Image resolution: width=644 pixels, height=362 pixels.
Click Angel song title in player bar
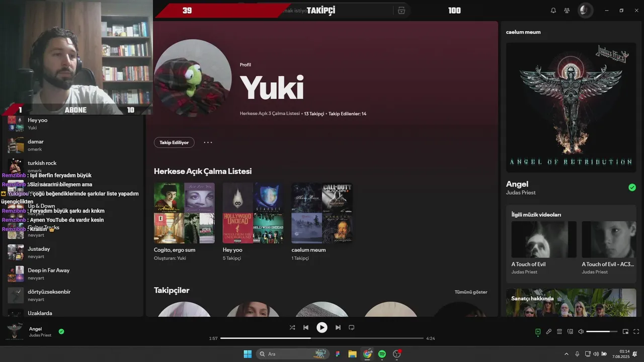point(35,329)
